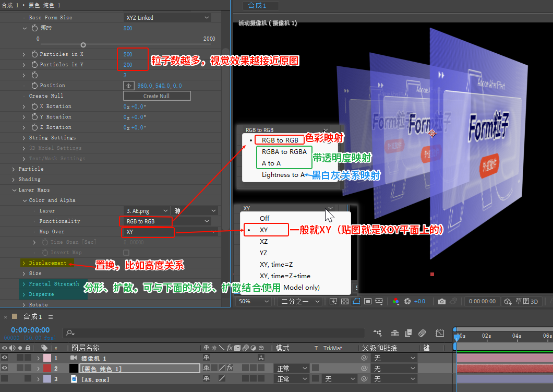The height and width of the screenshot is (392, 553).
Task: Open the 草图3D renderer button
Action: click(521, 301)
